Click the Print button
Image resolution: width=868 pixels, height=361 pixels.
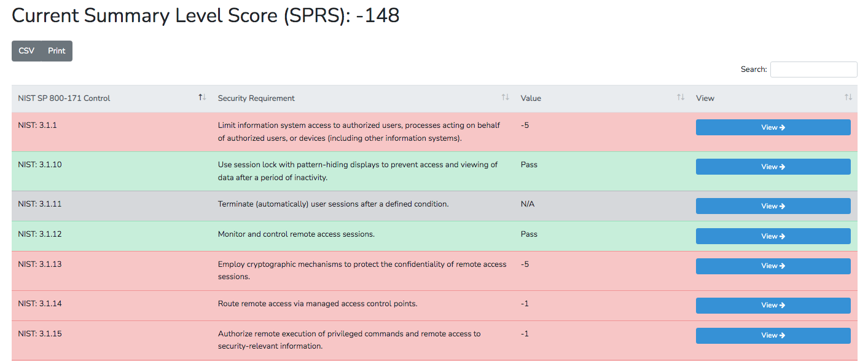click(x=57, y=51)
